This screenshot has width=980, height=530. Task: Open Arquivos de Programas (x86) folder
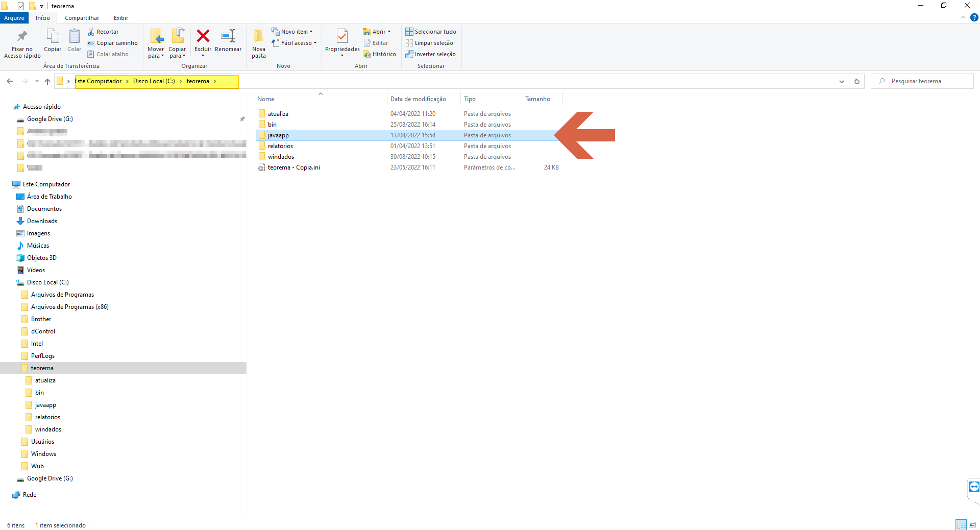[70, 307]
